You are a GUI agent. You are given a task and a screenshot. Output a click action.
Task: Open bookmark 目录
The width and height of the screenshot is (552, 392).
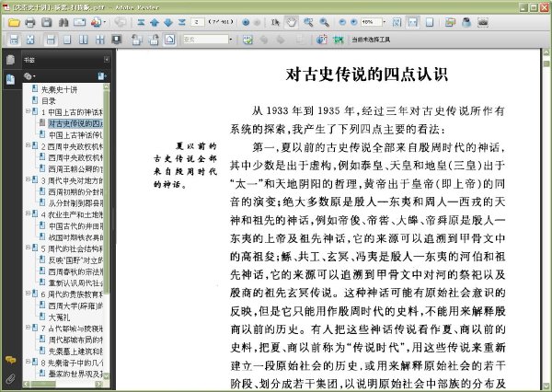[49, 101]
